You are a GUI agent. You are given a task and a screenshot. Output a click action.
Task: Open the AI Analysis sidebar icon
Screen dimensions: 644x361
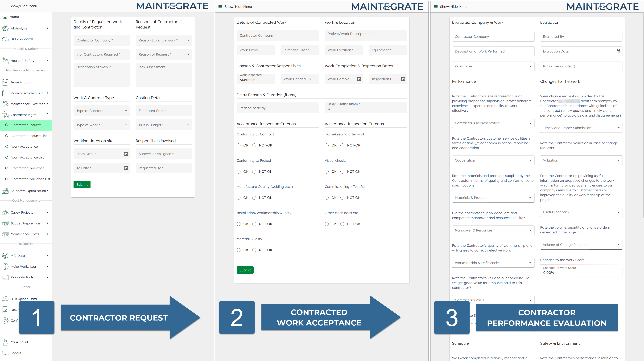pyautogui.click(x=5, y=28)
